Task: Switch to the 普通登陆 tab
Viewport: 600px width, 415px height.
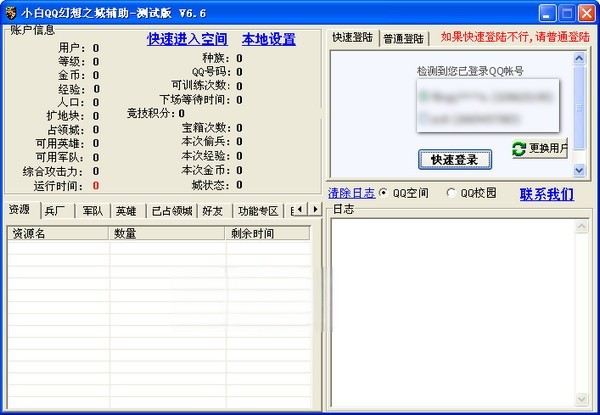Action: point(404,39)
